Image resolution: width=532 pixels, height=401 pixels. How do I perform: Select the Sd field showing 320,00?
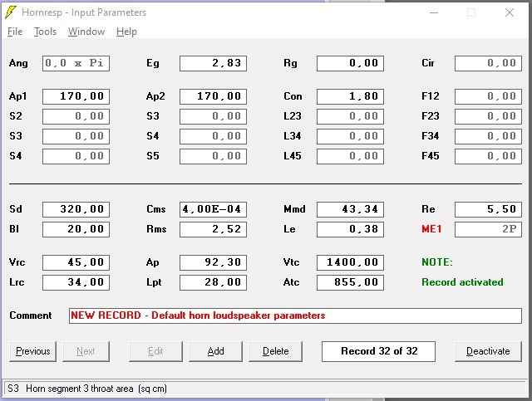[x=76, y=209]
